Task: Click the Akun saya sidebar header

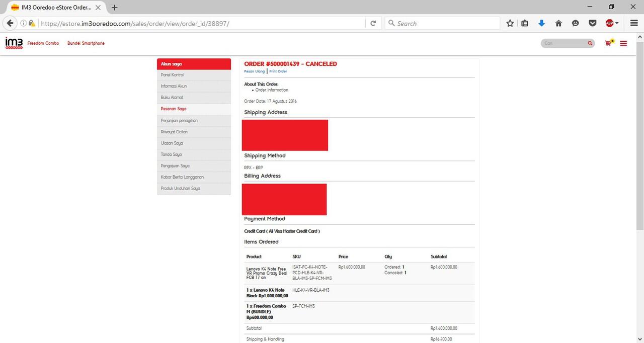Action: tap(194, 64)
